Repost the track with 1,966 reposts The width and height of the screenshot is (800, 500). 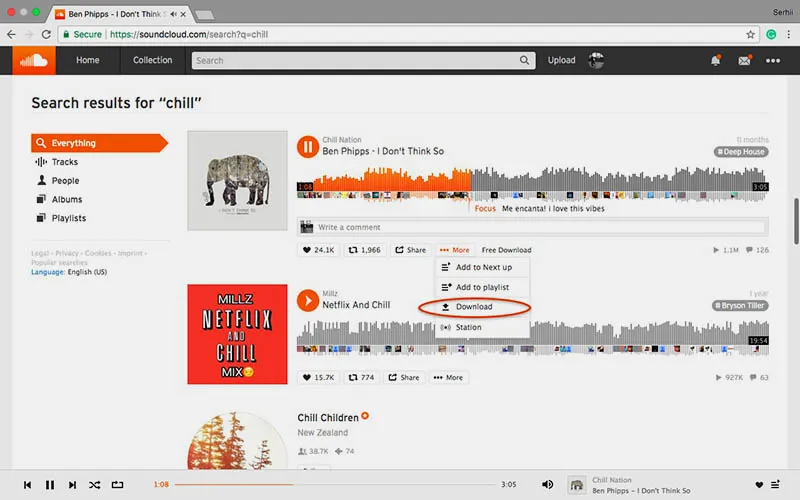coord(364,250)
